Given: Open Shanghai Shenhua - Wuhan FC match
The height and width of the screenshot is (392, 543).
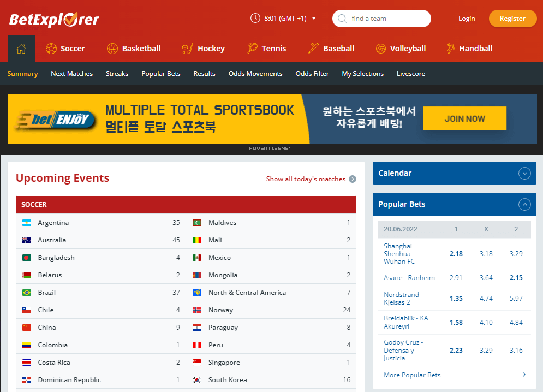Looking at the screenshot, I should (399, 254).
